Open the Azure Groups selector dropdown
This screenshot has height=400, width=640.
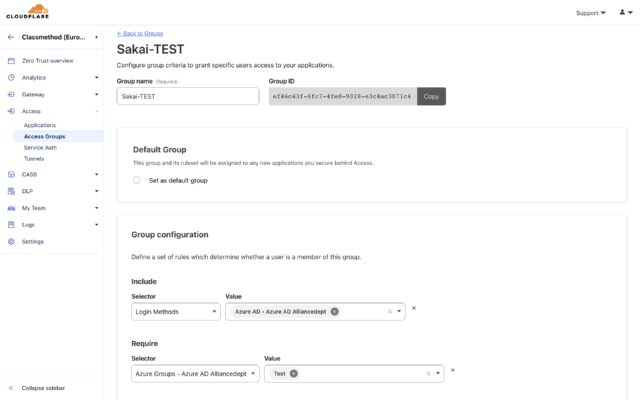click(x=195, y=374)
